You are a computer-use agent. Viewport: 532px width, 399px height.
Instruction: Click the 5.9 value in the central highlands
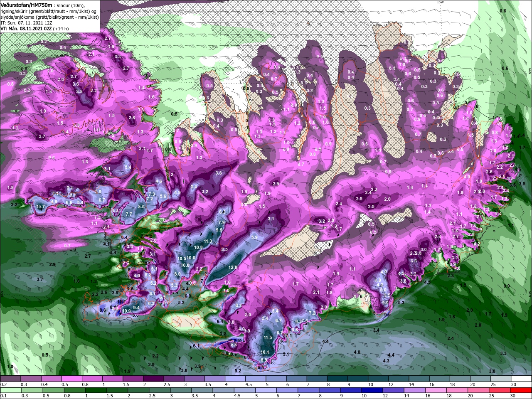pos(255,237)
